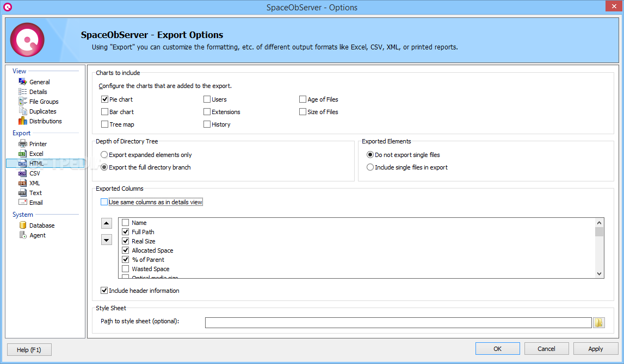The image size is (624, 364).
Task: Click the SpaceObServer title bar icon
Action: 8,7
